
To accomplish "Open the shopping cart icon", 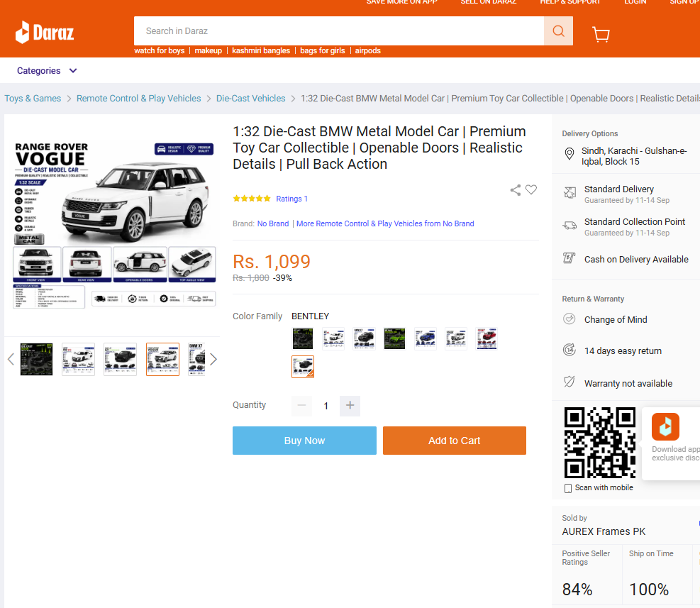I will click(601, 34).
